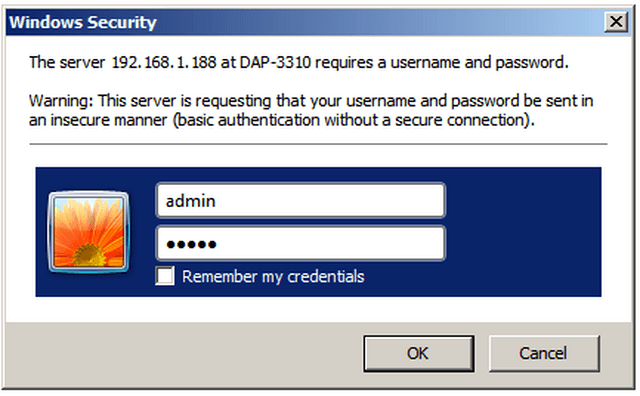
Task: Click the orange flower user avatar picture
Action: [89, 232]
